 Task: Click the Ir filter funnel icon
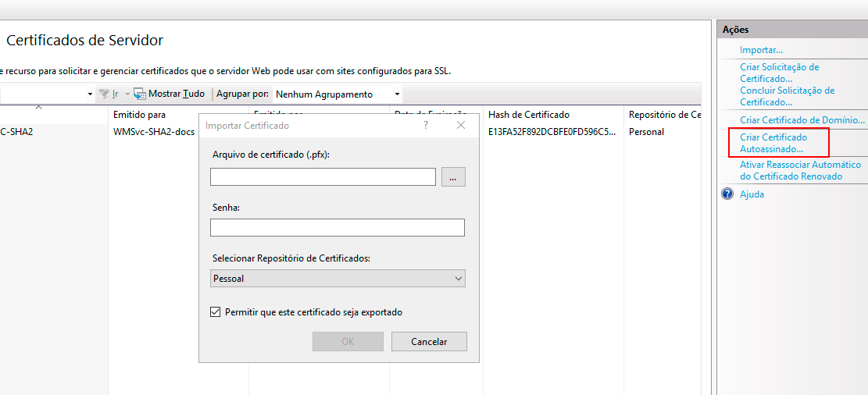tap(103, 94)
